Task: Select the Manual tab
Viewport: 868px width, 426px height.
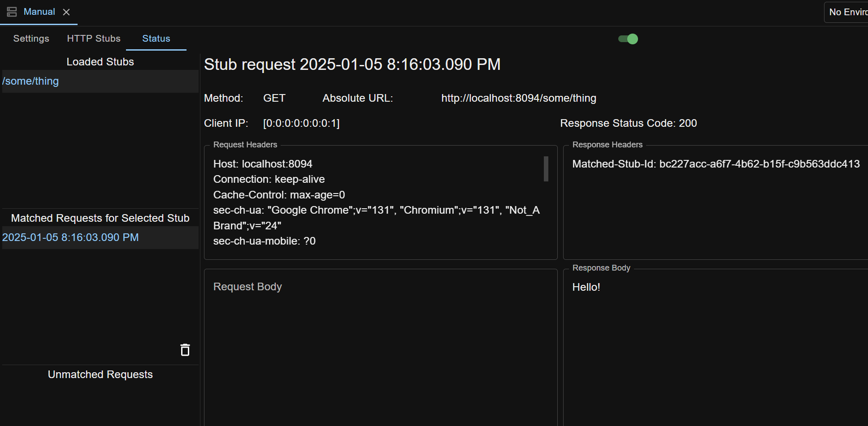Action: 39,12
